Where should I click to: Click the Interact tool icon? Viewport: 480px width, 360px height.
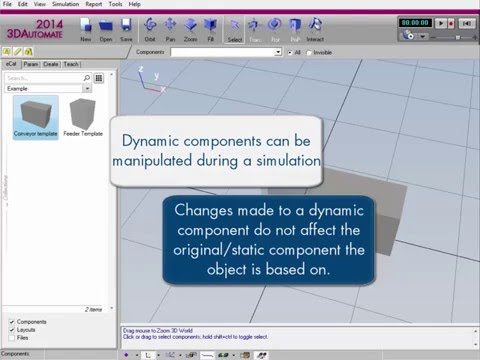click(315, 25)
